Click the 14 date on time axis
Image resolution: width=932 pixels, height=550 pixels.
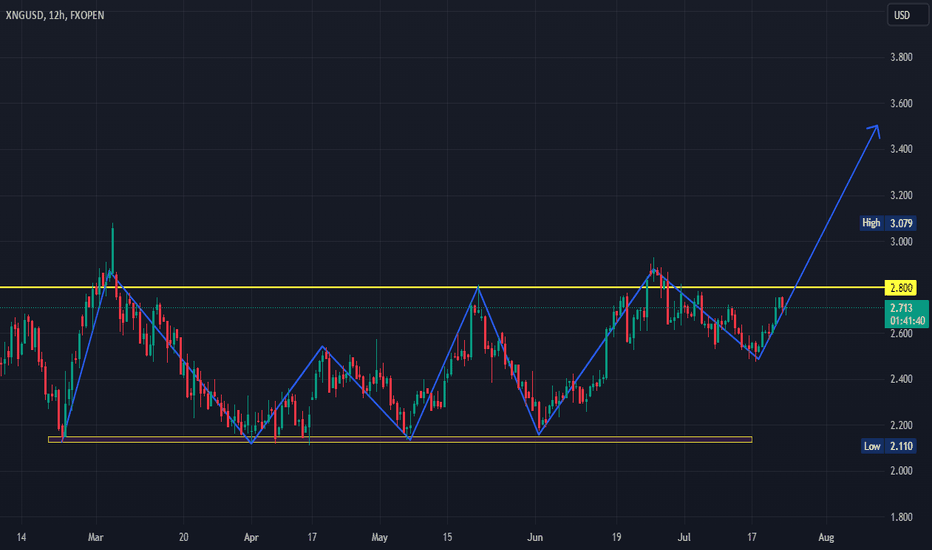click(21, 537)
